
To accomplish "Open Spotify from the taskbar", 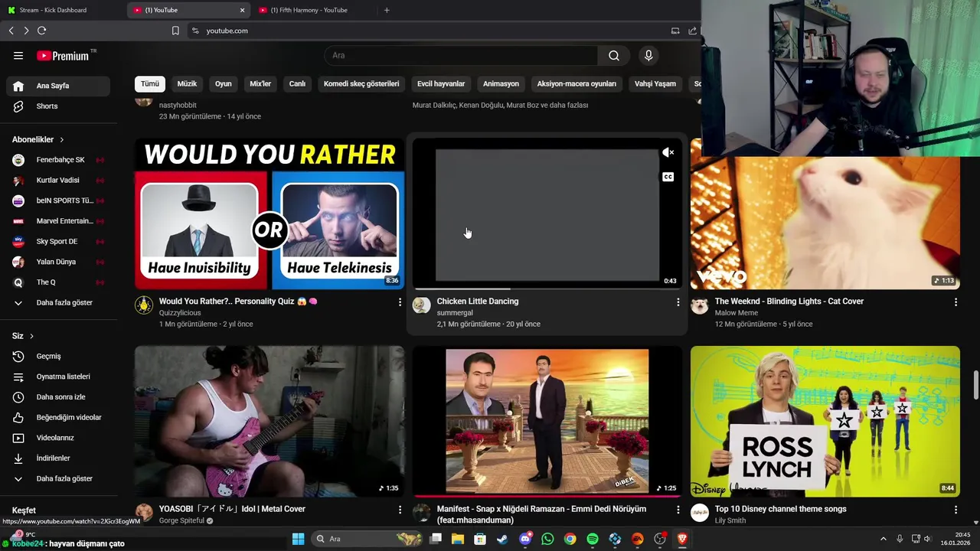I will [593, 539].
